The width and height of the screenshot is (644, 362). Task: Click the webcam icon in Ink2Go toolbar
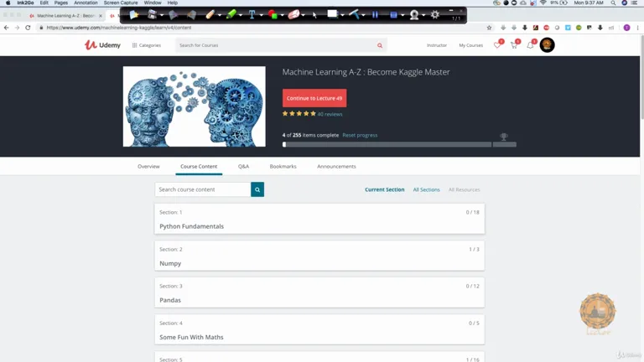click(414, 15)
